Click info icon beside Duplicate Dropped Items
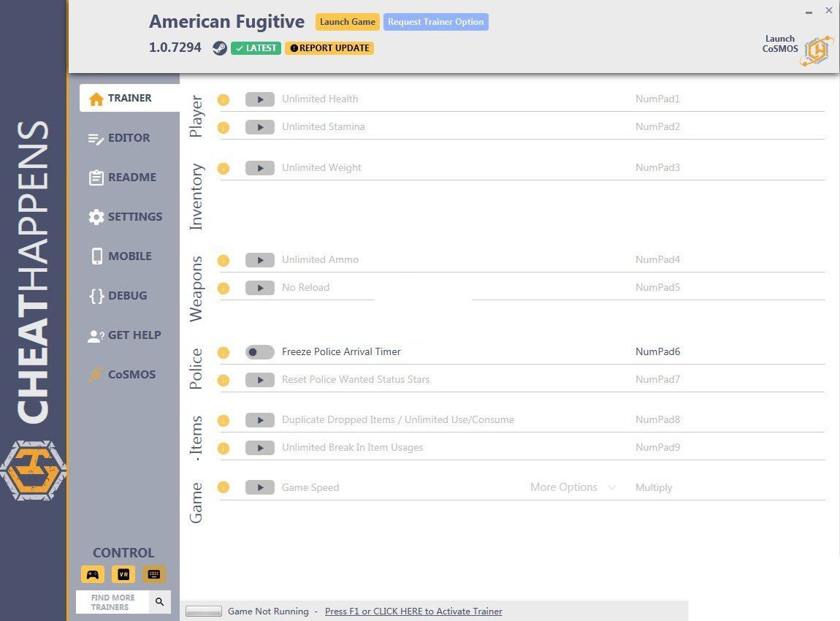The height and width of the screenshot is (621, 840). tap(224, 421)
